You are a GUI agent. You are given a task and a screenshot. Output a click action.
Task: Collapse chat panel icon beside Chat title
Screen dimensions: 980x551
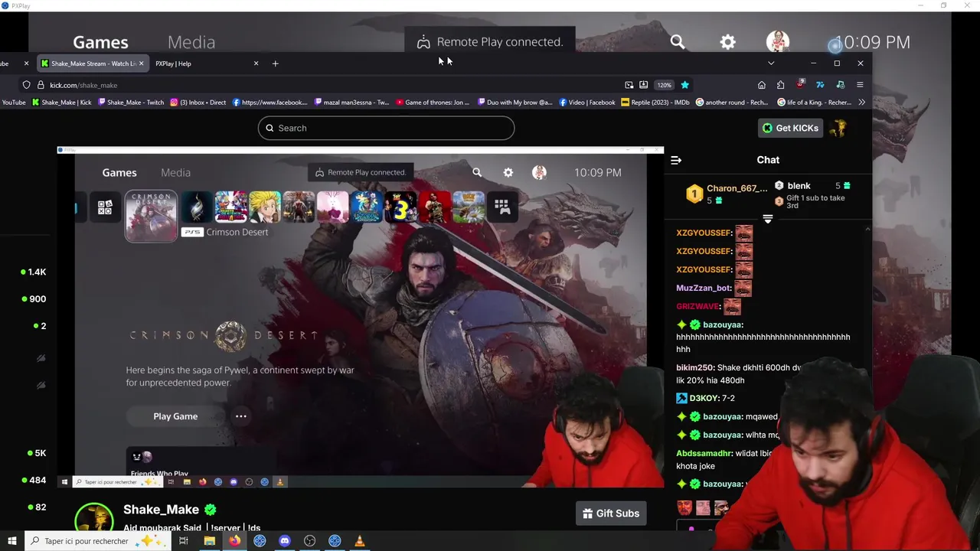click(x=676, y=160)
